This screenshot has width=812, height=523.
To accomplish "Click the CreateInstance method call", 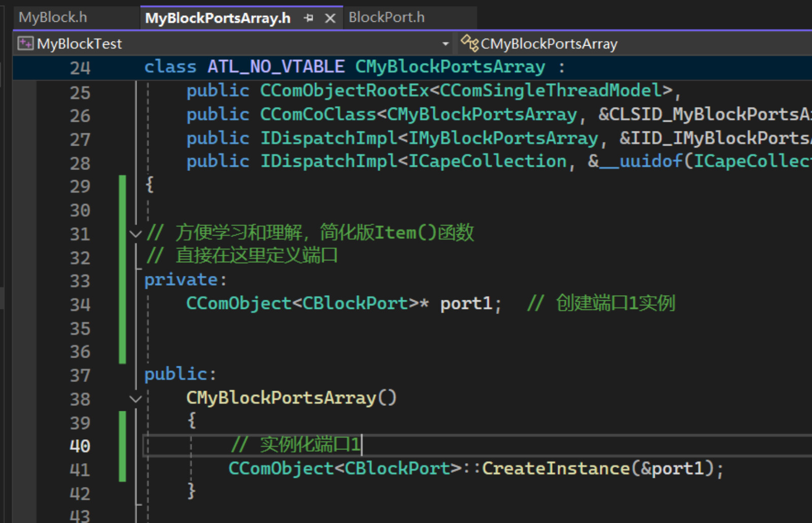I will coord(556,468).
